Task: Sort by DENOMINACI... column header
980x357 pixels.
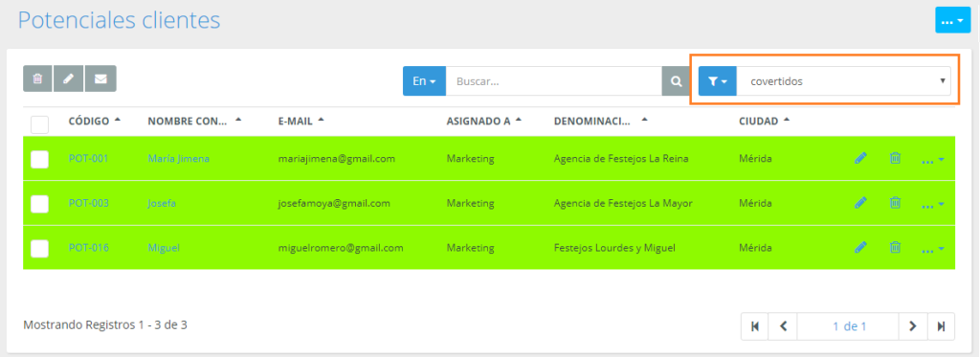Action: pyautogui.click(x=601, y=121)
